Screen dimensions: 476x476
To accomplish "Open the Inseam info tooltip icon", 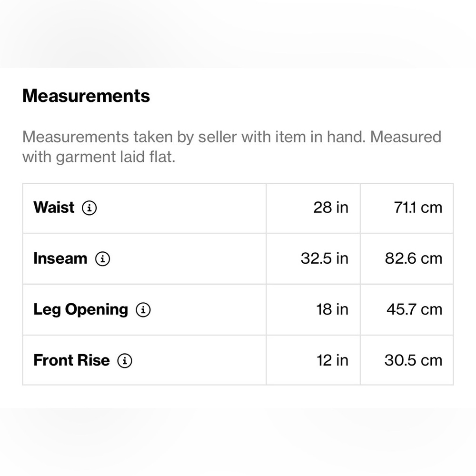I will (102, 259).
